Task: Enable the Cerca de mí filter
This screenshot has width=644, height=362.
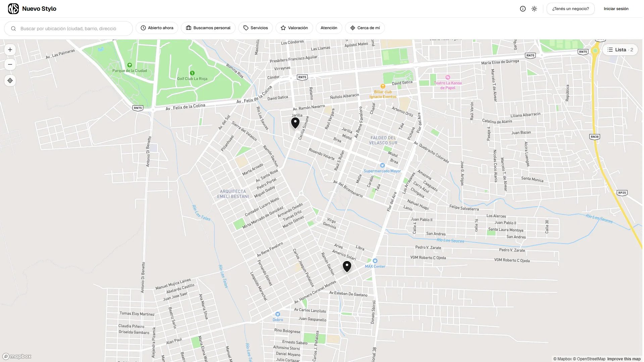Action: (365, 28)
